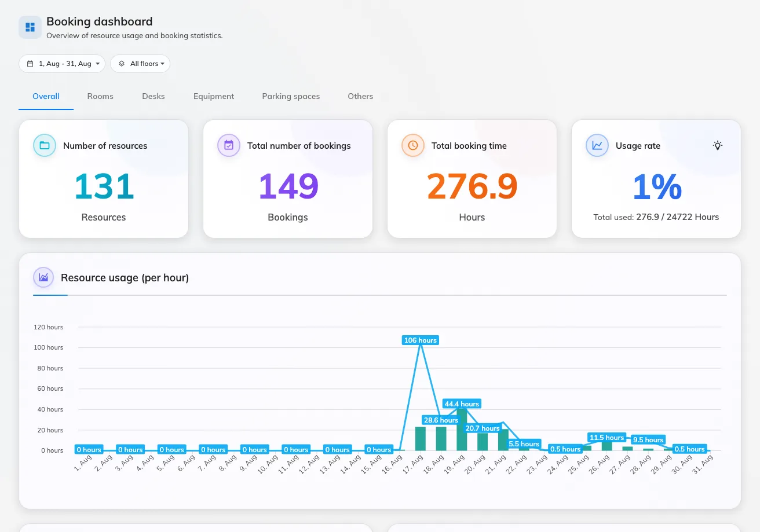
Task: Click the 44.4 hours data label
Action: coord(462,404)
